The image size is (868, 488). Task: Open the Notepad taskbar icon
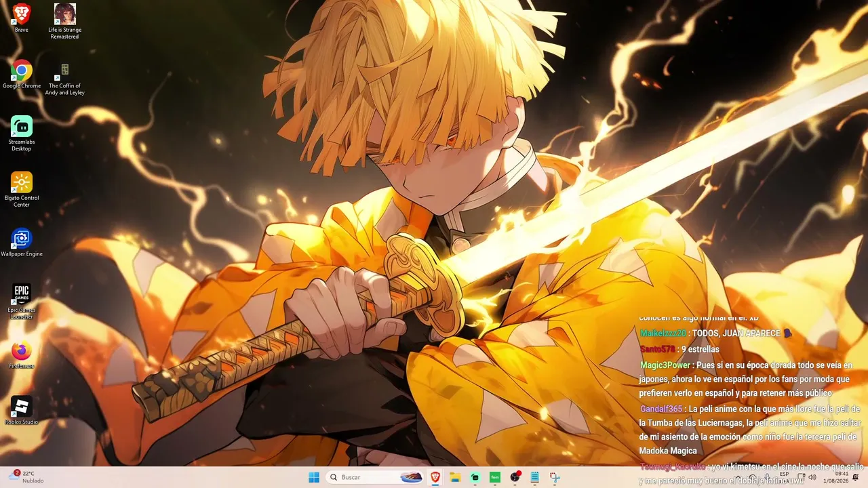[x=535, y=477]
